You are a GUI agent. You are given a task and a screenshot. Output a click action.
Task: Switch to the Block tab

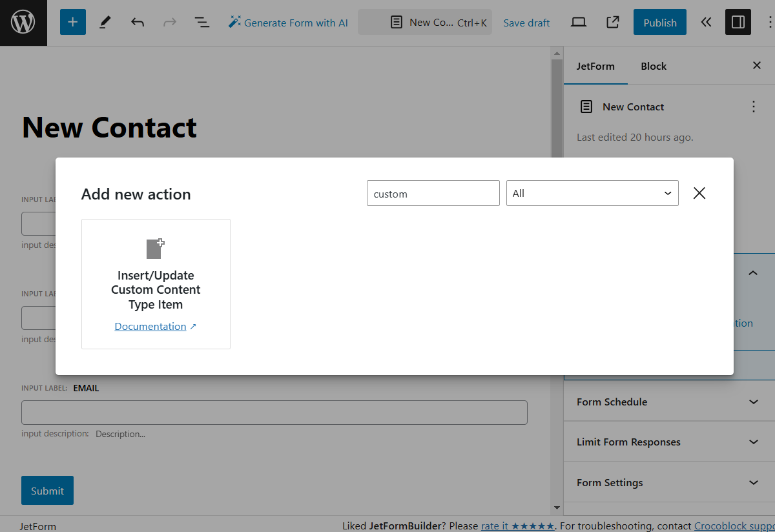[x=654, y=66]
